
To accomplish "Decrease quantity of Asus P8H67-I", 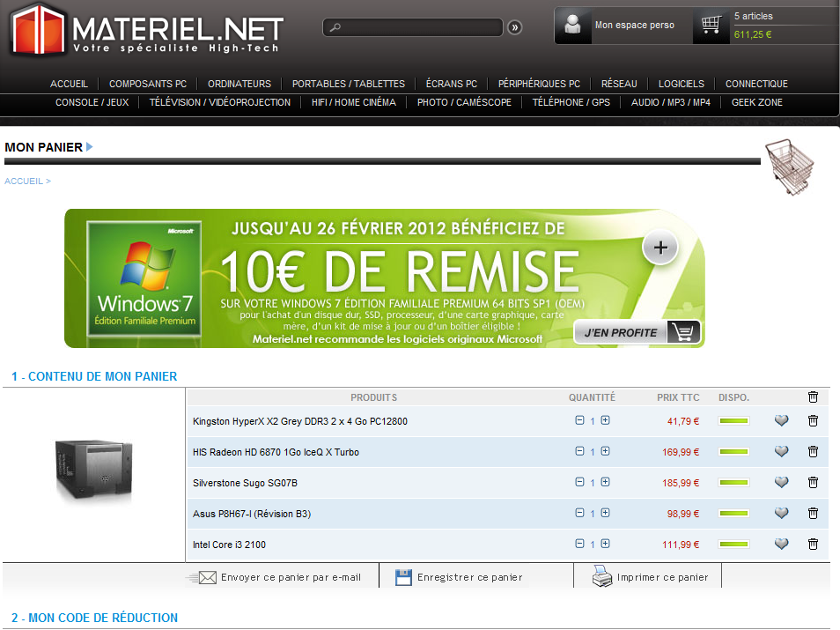I will pyautogui.click(x=579, y=513).
